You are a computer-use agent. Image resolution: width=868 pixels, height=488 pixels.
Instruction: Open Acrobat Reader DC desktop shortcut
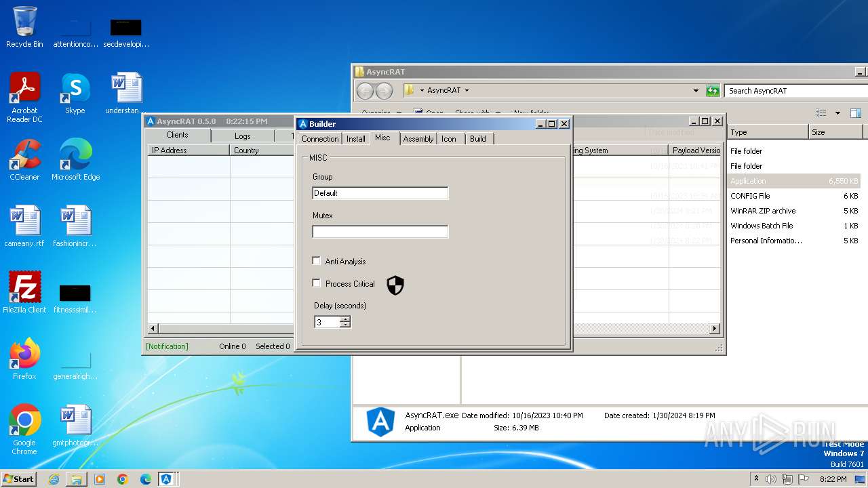coord(24,98)
